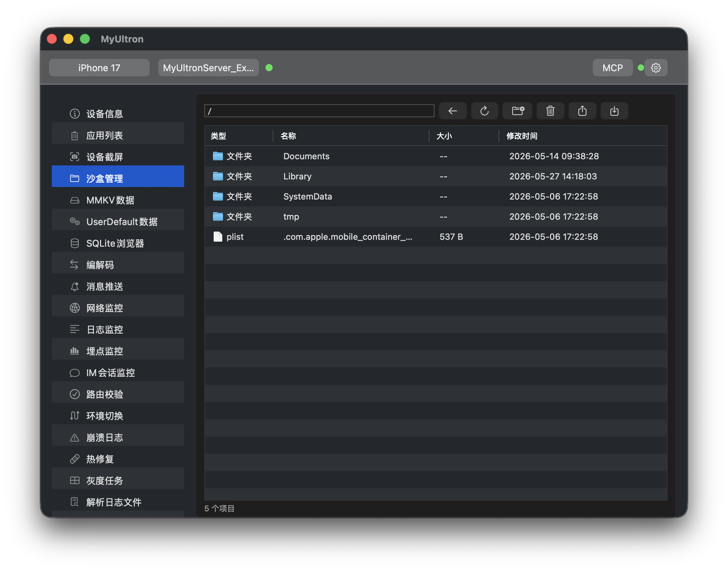Refresh the sandbox file list
The image size is (728, 571).
(x=484, y=111)
